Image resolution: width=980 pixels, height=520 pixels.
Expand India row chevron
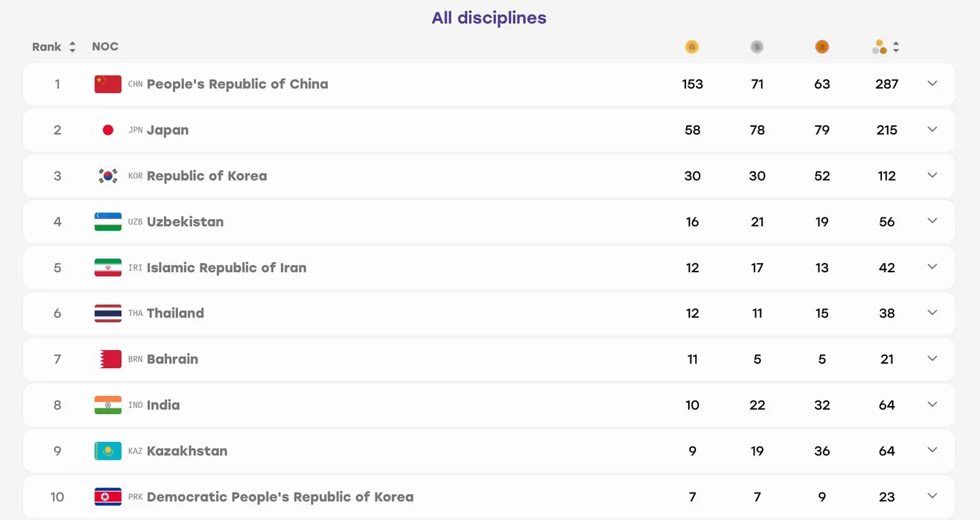(932, 404)
